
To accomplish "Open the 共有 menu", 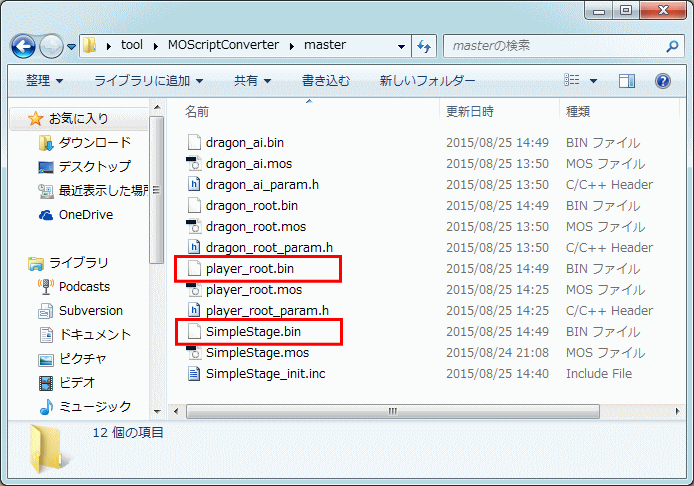I will click(x=252, y=81).
